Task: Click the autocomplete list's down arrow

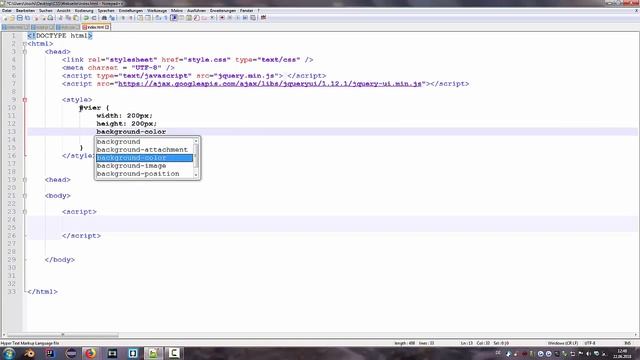Action: (x=196, y=175)
